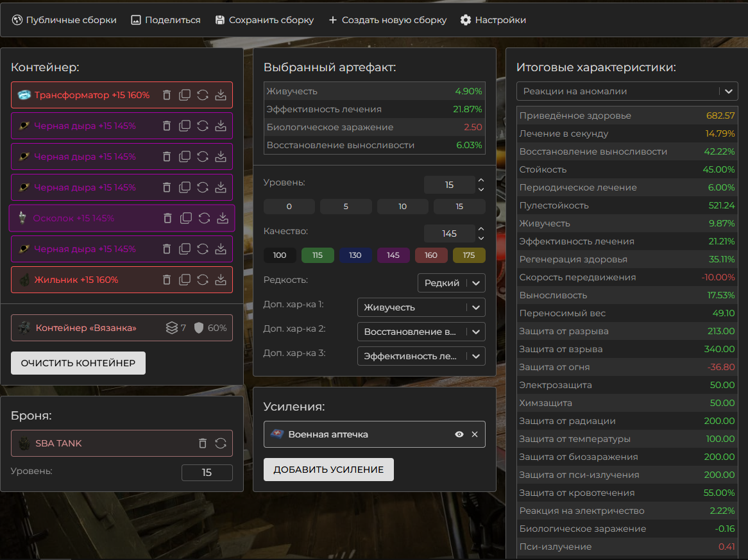This screenshot has width=748, height=560.
Task: Select level preset 10
Action: (402, 207)
